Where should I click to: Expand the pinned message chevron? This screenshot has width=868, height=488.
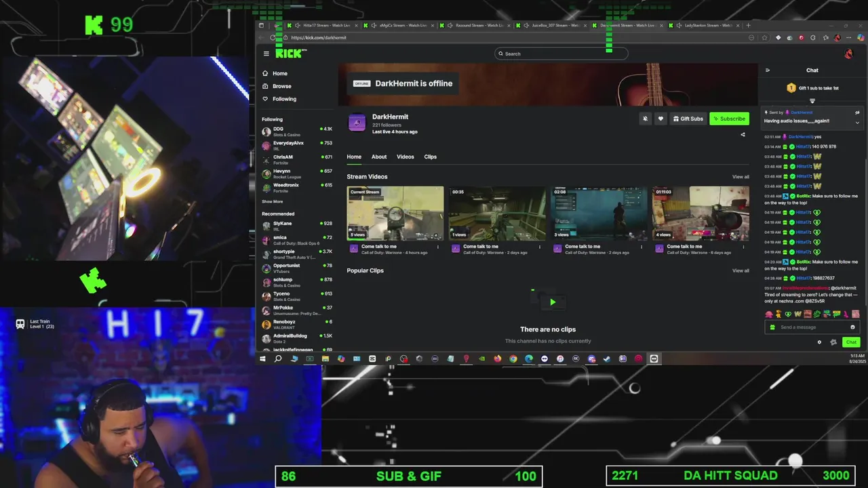pos(857,123)
